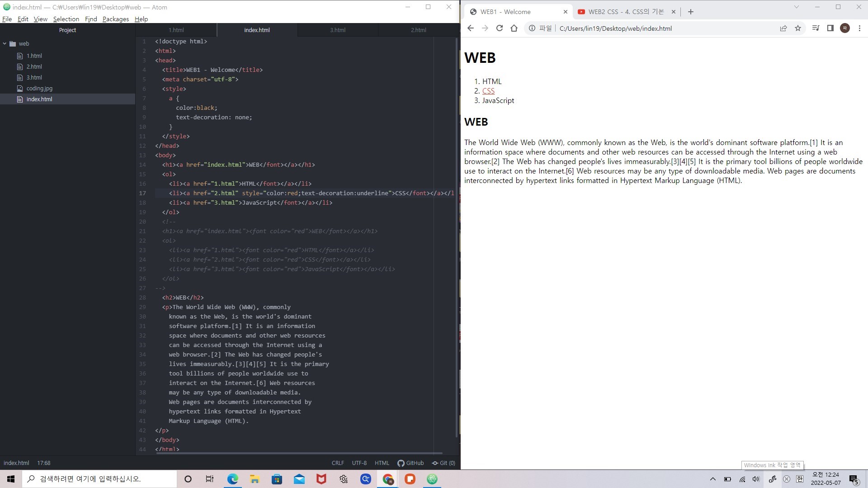Screen dimensions: 868x488
Task: Bookmark page with the star icon
Action: click(797, 28)
